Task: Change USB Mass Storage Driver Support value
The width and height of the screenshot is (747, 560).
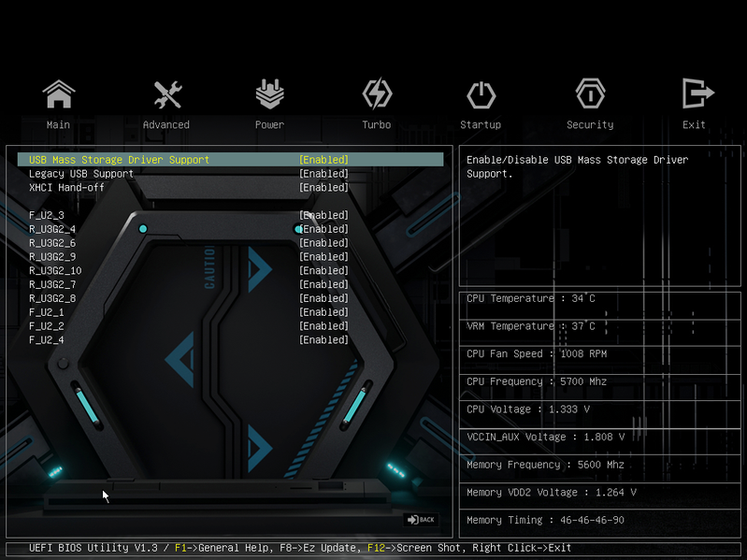Action: pos(323,160)
